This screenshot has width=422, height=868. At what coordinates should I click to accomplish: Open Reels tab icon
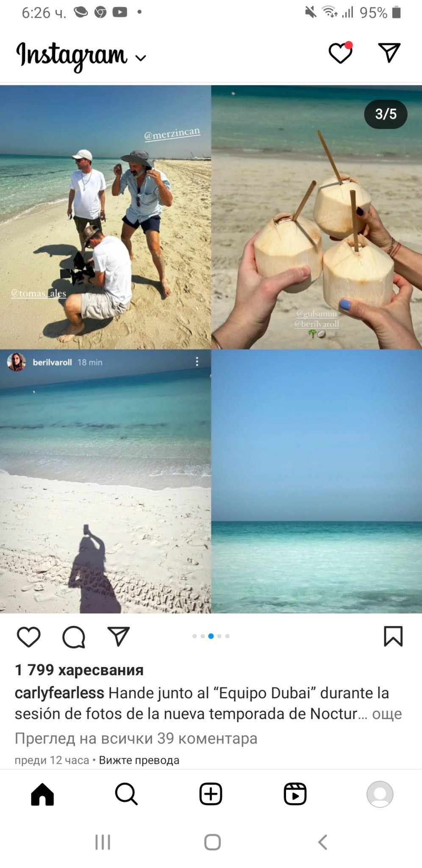(295, 794)
